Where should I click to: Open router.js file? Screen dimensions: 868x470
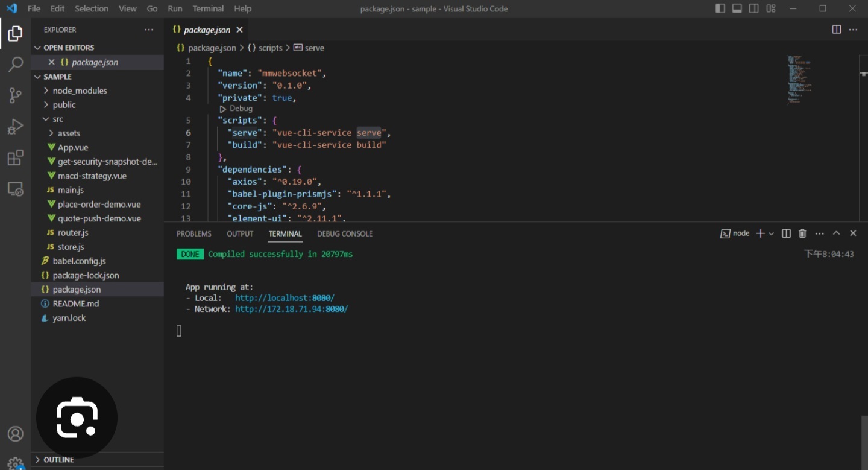coord(97,232)
